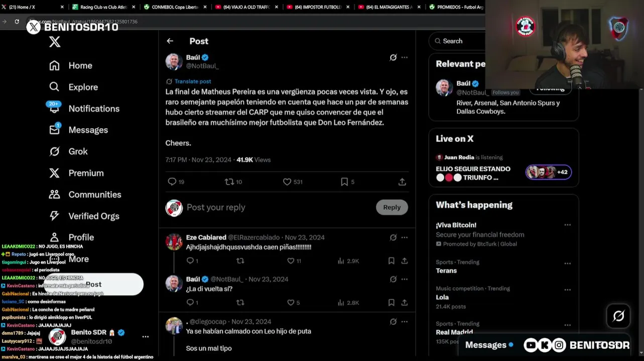
Task: Bookmark the main post
Action: (344, 182)
